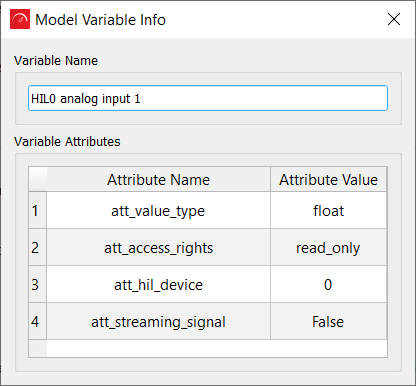Select the Attribute Name column header
416x386 pixels.
point(159,179)
